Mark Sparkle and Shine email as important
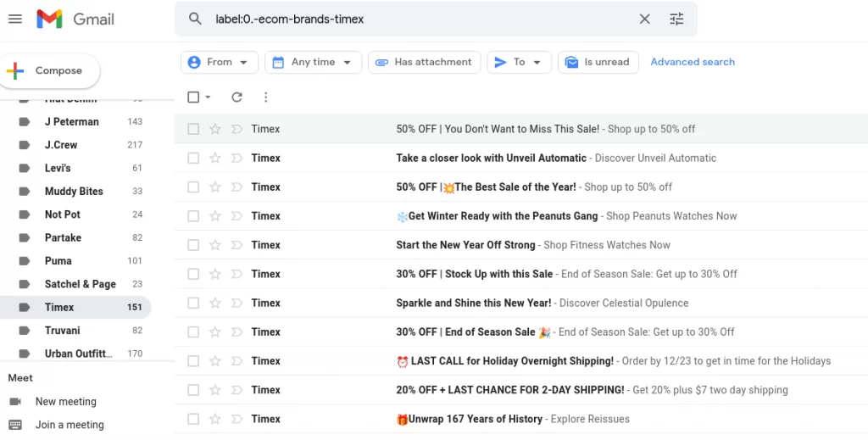Viewport: 868px width, 440px height. click(x=236, y=304)
